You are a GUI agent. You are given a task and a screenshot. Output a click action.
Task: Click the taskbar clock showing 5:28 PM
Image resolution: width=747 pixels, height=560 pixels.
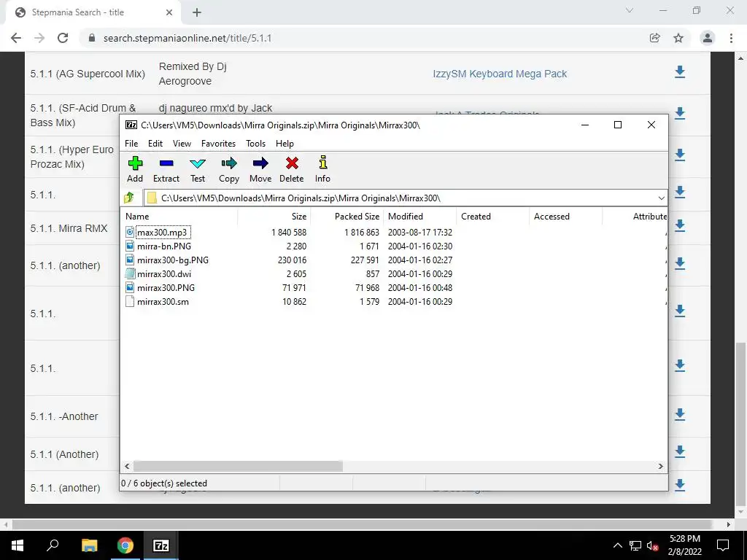[684, 545]
